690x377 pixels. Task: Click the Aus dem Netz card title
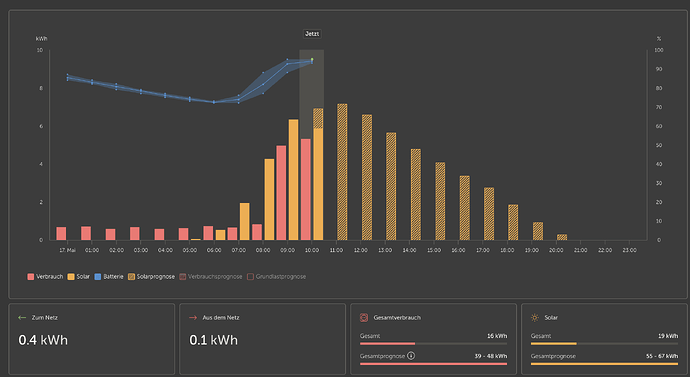[221, 317]
